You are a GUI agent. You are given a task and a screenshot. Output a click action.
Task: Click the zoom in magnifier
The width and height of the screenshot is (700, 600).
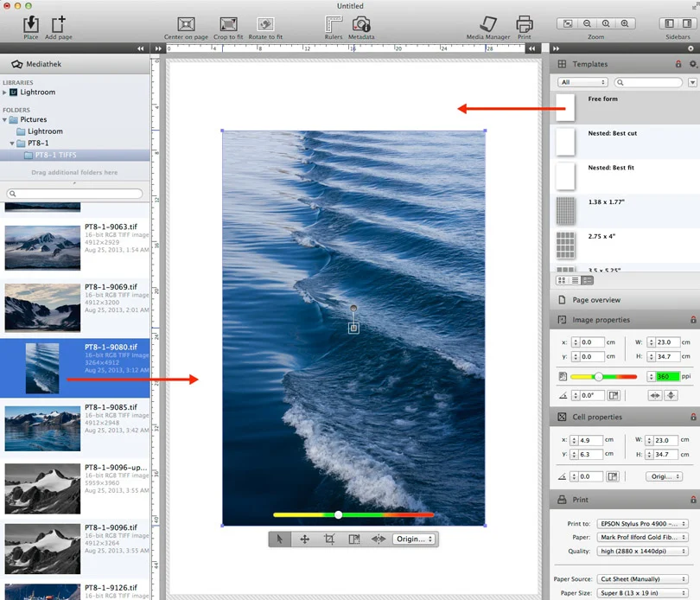pos(625,23)
